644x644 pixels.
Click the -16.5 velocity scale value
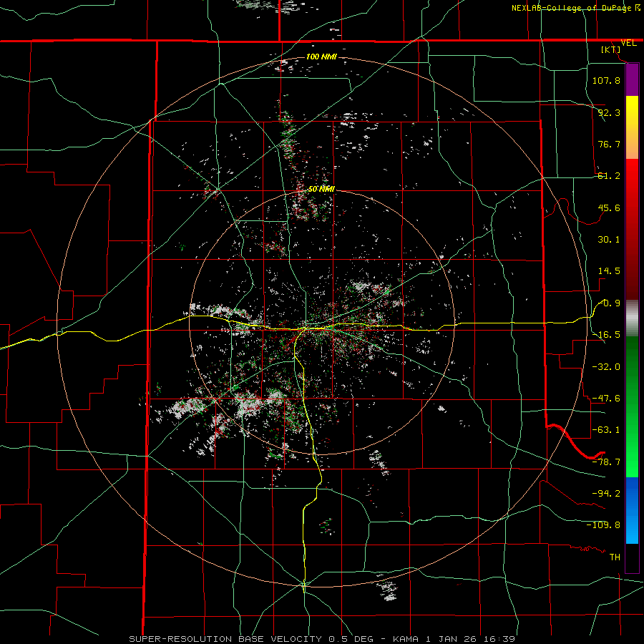pos(606,335)
